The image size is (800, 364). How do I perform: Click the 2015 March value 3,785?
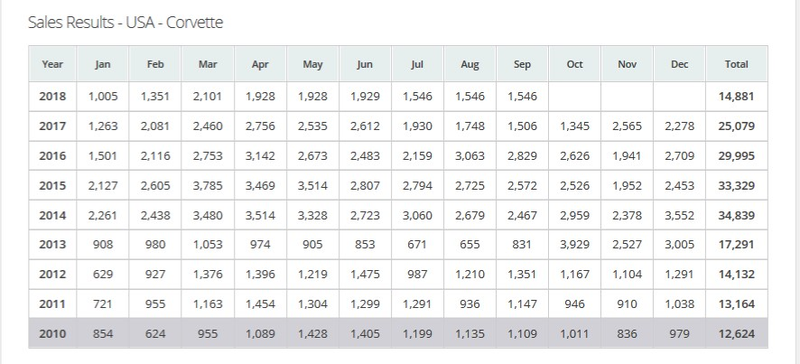coord(208,185)
